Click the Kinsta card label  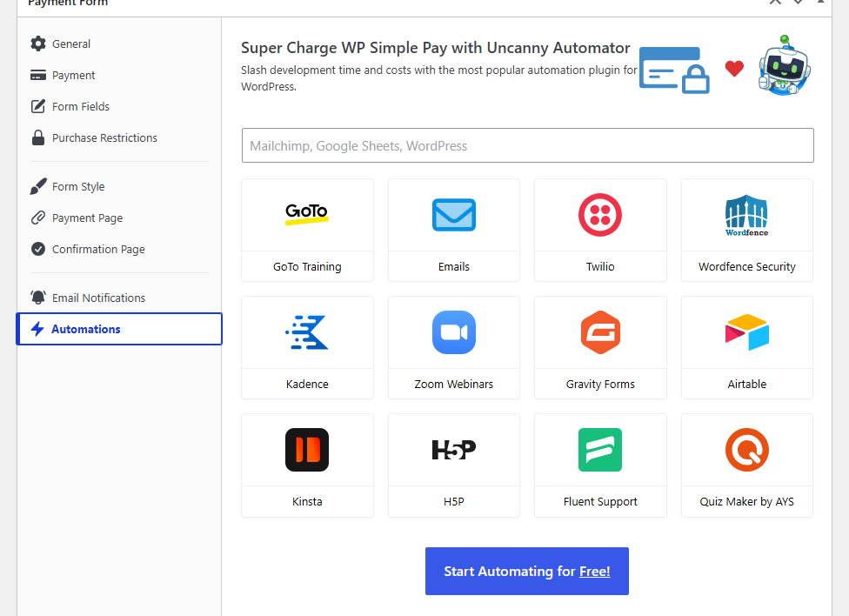[x=307, y=502]
